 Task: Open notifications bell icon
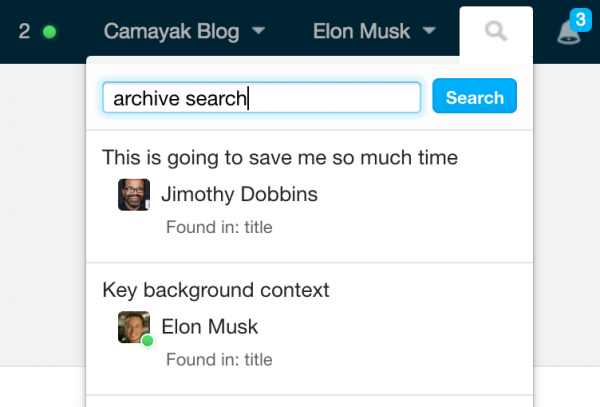point(568,32)
